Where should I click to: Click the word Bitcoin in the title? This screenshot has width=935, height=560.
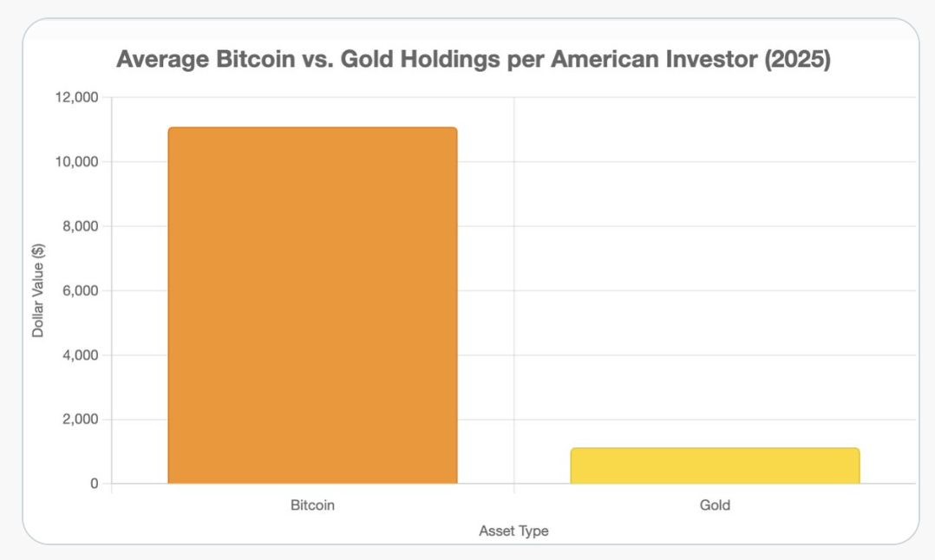(255, 59)
